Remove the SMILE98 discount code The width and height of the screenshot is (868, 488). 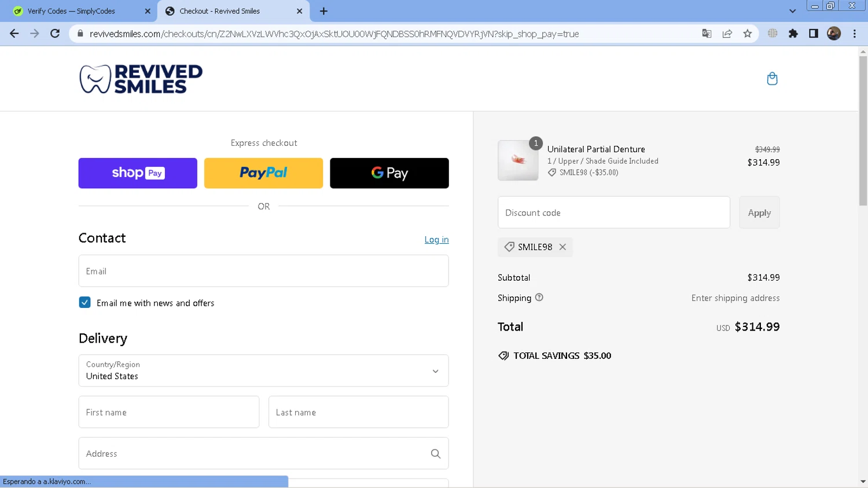point(562,247)
